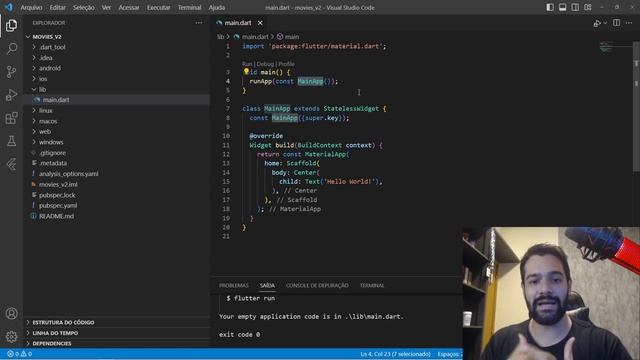
Task: Expand the windows folder
Action: point(116,142)
